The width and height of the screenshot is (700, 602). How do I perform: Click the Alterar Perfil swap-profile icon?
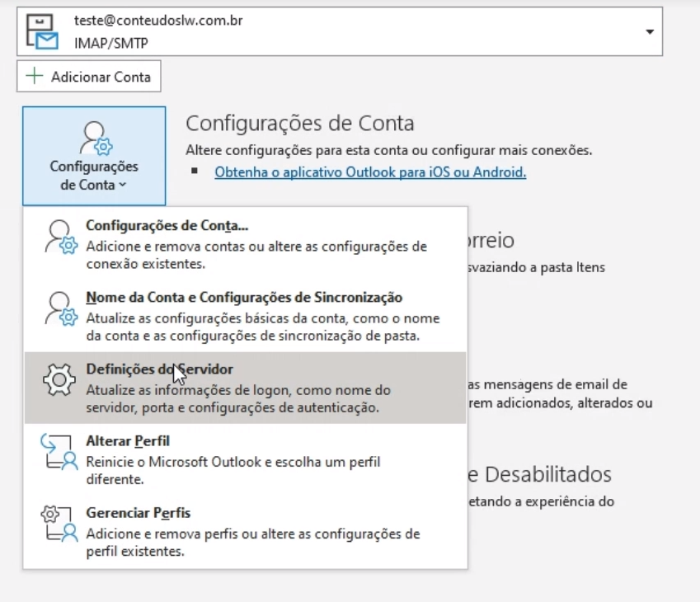59,451
